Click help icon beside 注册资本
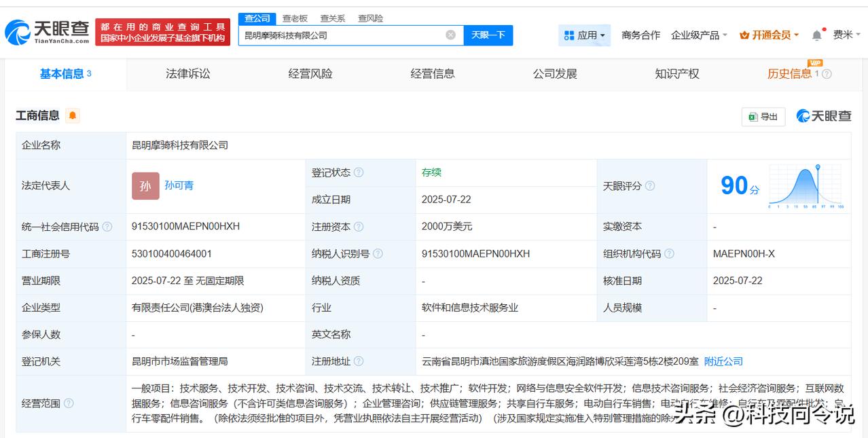The height and width of the screenshot is (438, 868). coord(359,227)
